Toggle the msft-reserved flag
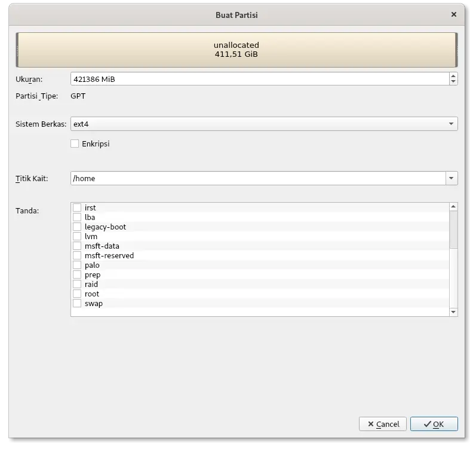 [77, 255]
